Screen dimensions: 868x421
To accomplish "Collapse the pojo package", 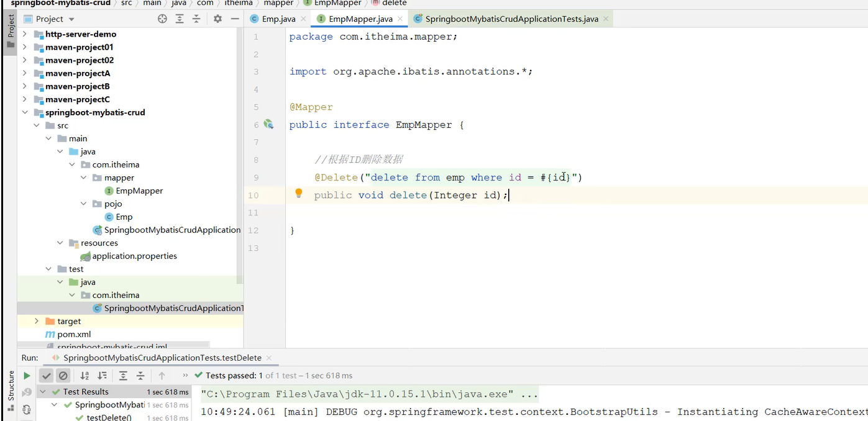I will pyautogui.click(x=83, y=204).
